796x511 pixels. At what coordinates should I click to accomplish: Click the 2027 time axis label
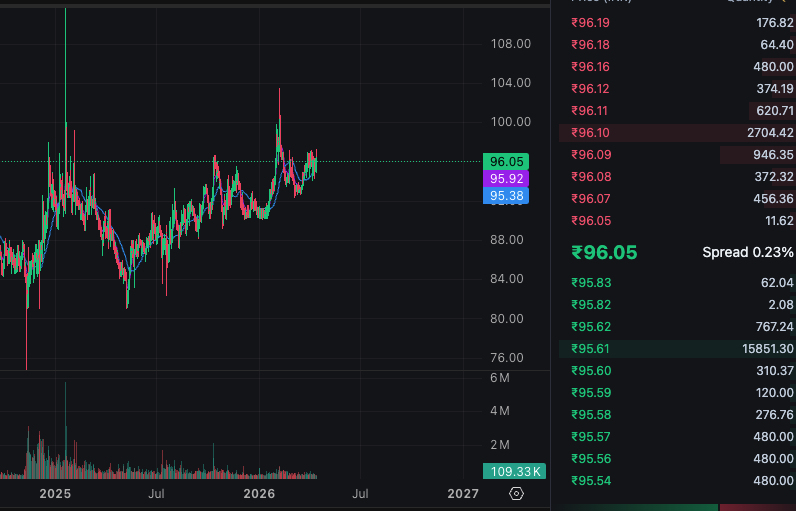[x=463, y=494]
